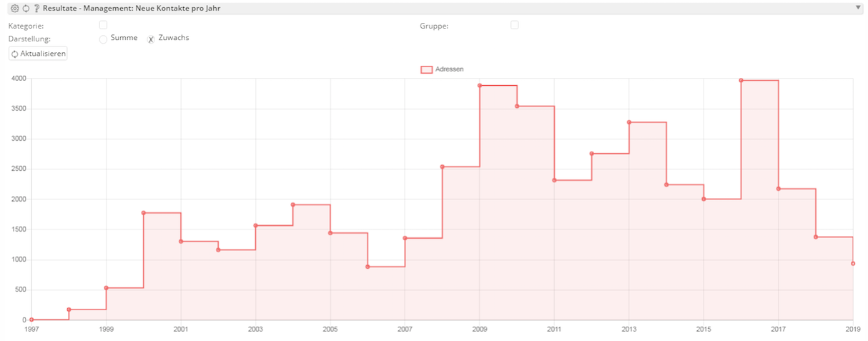Viewport: 868px width, 341px height.
Task: Tick the Gruppe checkbox
Action: pos(515,25)
